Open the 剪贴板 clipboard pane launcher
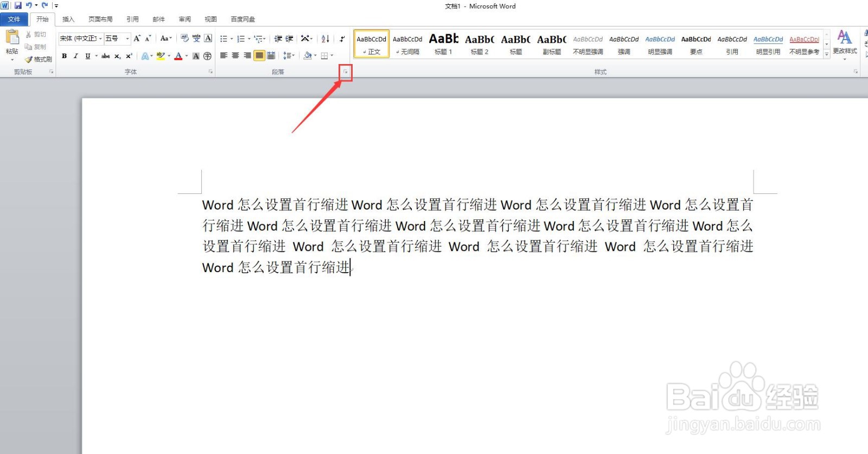The image size is (868, 454). click(52, 72)
